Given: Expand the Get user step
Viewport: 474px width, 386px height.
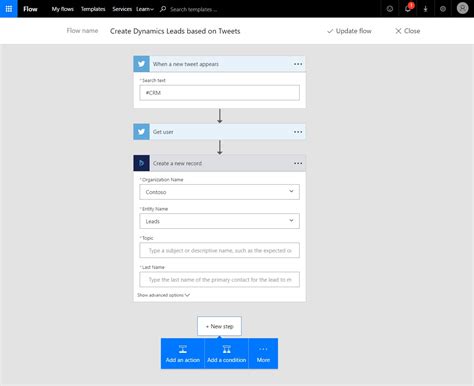Looking at the screenshot, I should (x=219, y=132).
